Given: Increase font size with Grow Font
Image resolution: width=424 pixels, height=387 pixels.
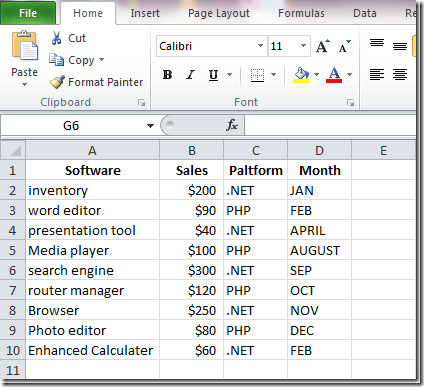Looking at the screenshot, I should (x=322, y=46).
